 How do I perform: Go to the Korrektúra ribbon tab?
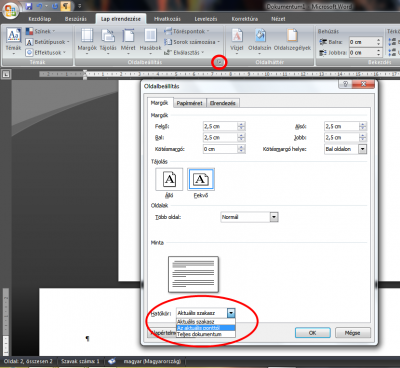click(245, 19)
